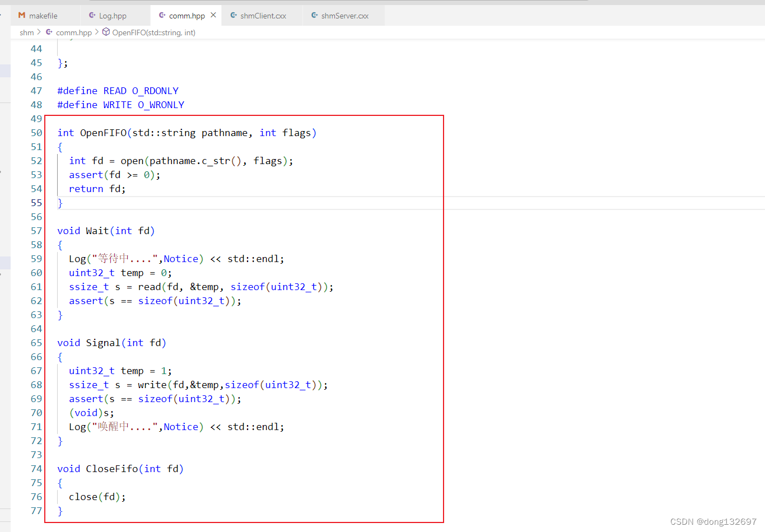This screenshot has width=765, height=532.
Task: Click on 'close(fd);' statement
Action: point(97,497)
